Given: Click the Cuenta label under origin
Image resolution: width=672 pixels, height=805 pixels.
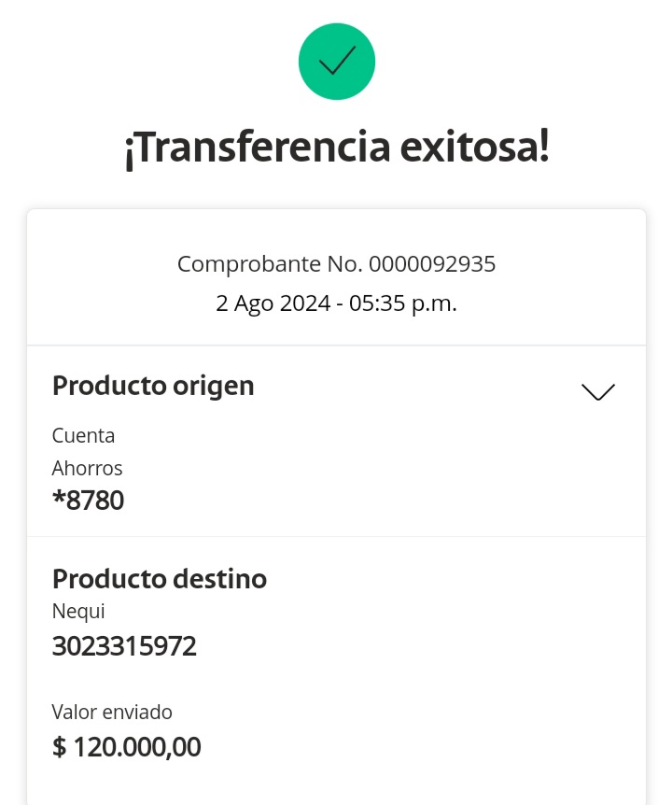Looking at the screenshot, I should [x=83, y=435].
